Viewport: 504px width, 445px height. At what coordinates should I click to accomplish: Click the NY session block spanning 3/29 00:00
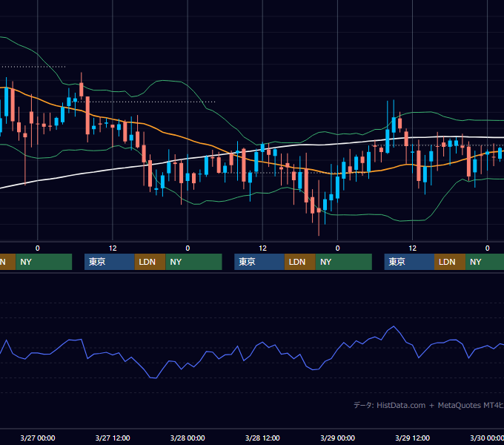click(x=344, y=262)
